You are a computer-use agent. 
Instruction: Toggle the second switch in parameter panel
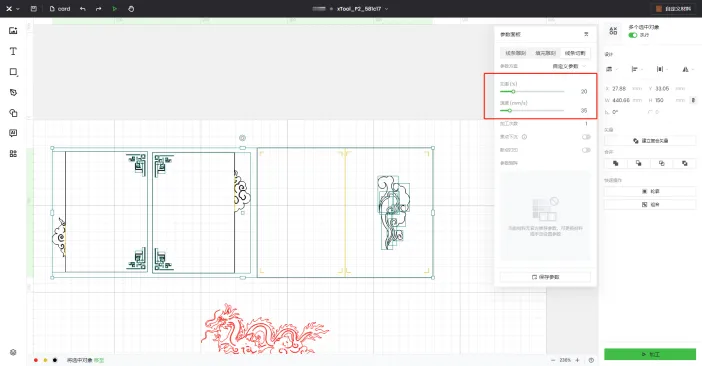point(586,150)
